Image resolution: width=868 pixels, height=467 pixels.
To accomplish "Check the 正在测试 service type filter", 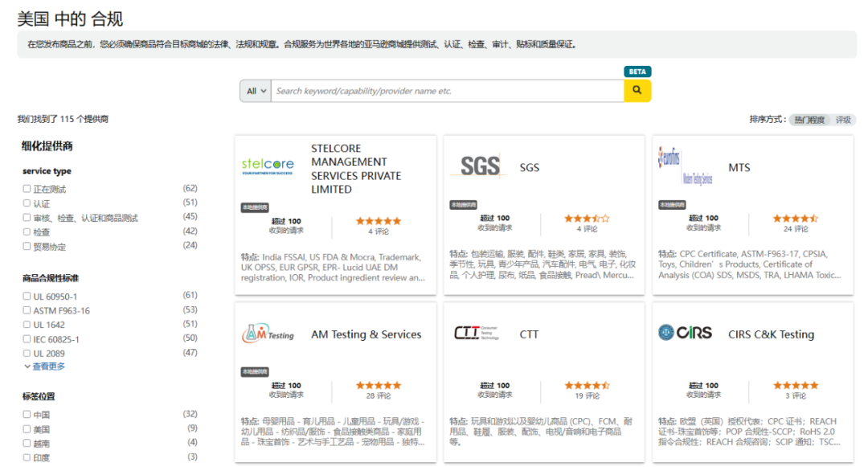I will click(x=27, y=189).
